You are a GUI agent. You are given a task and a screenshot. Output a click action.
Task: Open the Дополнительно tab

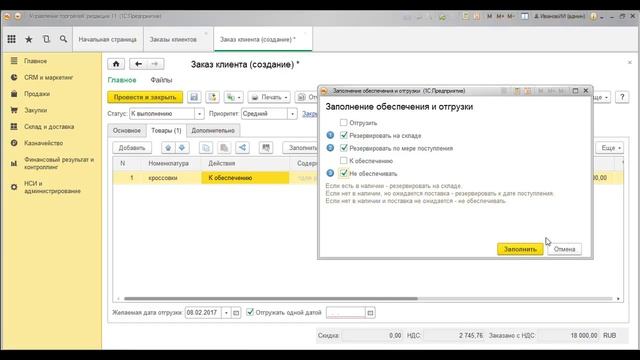(213, 131)
